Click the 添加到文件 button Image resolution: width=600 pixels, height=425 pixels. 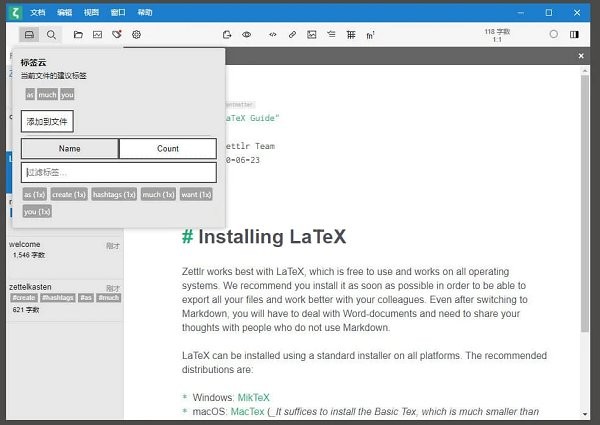coord(47,122)
